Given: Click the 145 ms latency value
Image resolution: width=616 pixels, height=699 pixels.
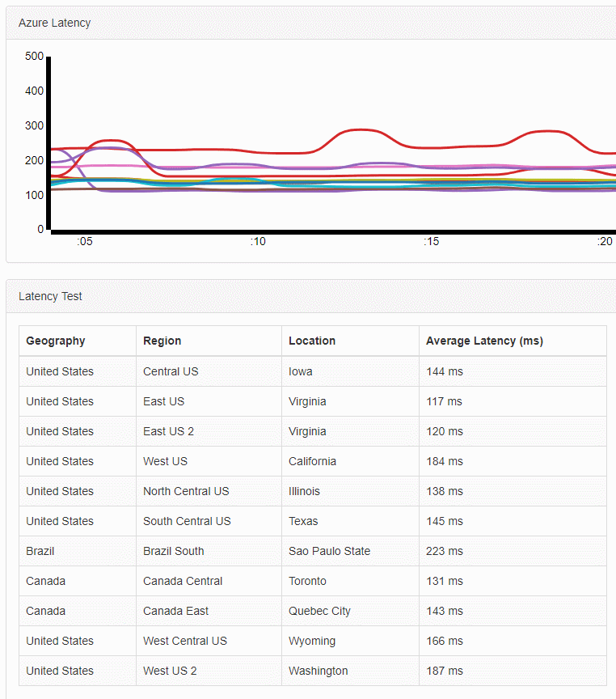Looking at the screenshot, I should [445, 521].
